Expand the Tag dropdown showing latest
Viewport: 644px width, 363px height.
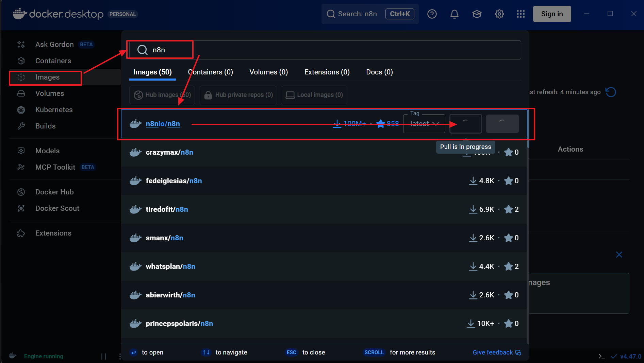point(424,124)
